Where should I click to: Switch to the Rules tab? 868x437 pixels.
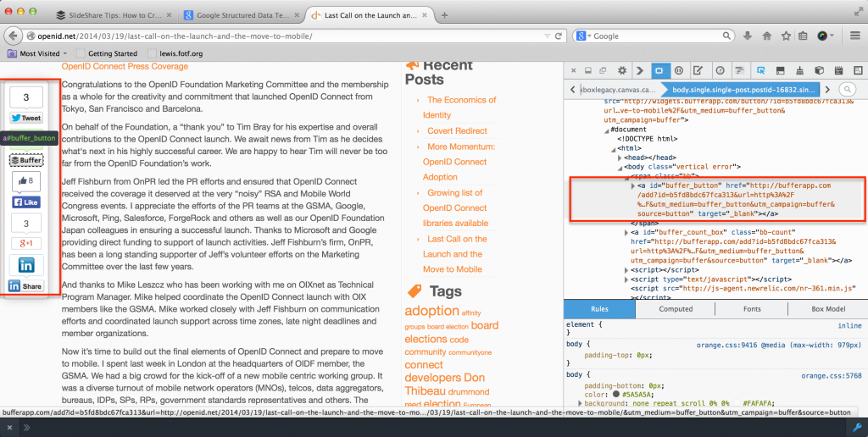(x=599, y=309)
